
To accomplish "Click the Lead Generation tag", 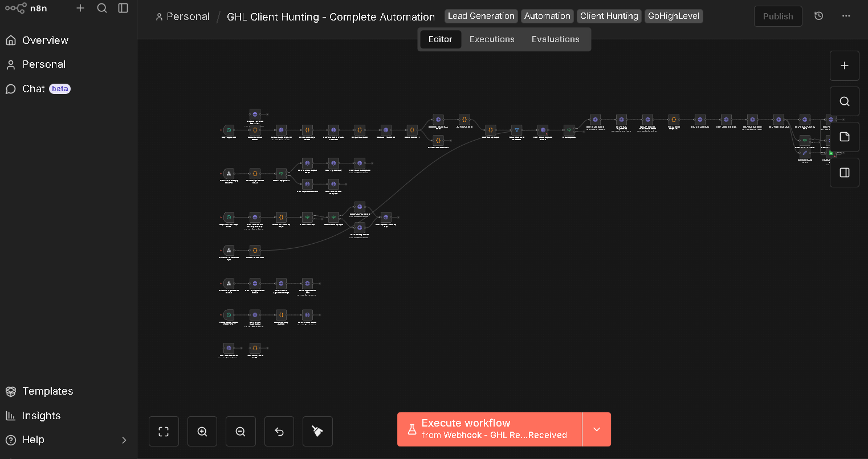I will click(481, 16).
